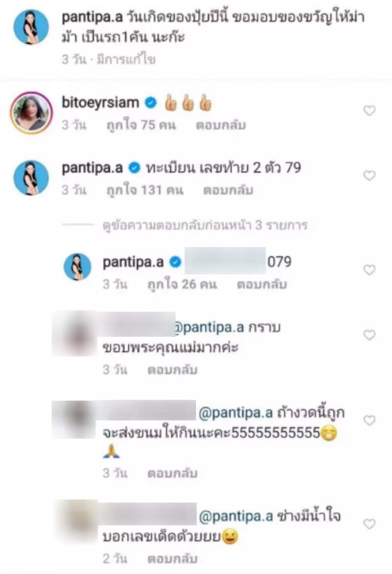
Task: Tap small pantipa.a avatar beside 079 reply
Action: 77,267
